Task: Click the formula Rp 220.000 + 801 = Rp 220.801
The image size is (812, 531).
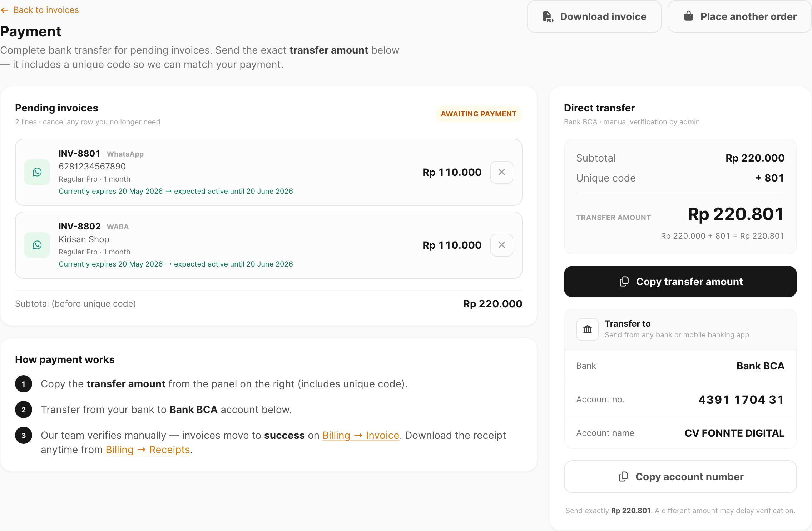Action: 722,236
